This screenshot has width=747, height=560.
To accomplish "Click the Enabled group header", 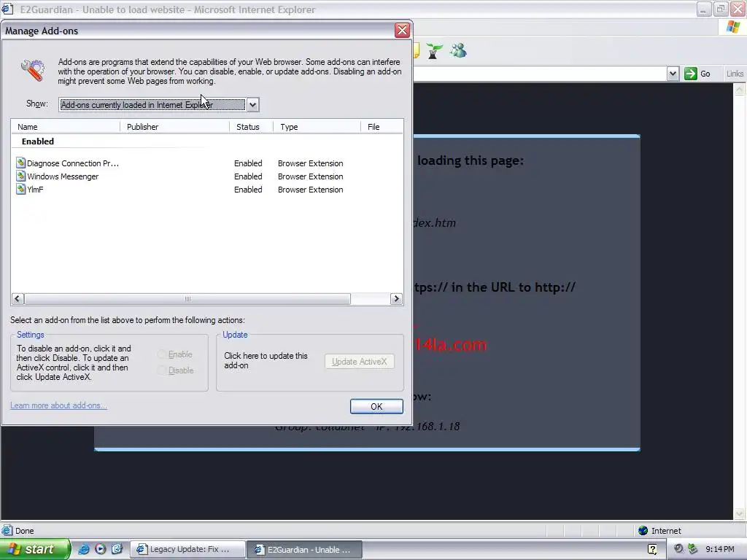I will click(x=38, y=141).
